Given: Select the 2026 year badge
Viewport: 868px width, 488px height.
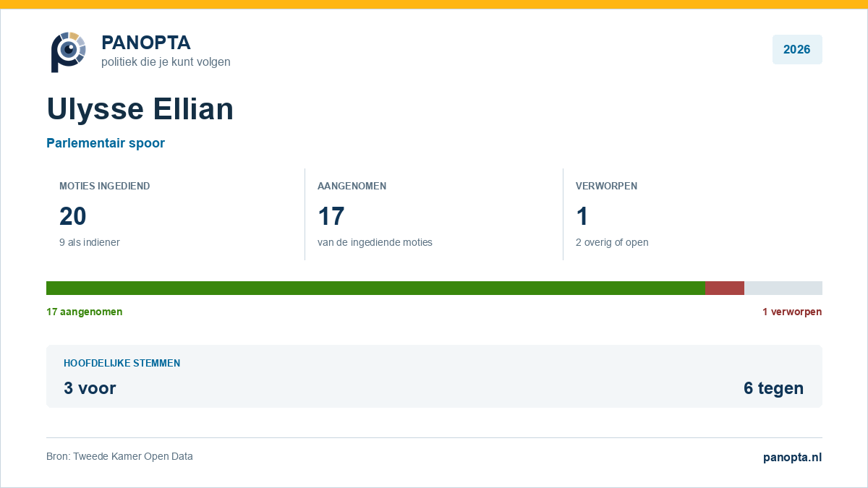Looking at the screenshot, I should [x=797, y=50].
